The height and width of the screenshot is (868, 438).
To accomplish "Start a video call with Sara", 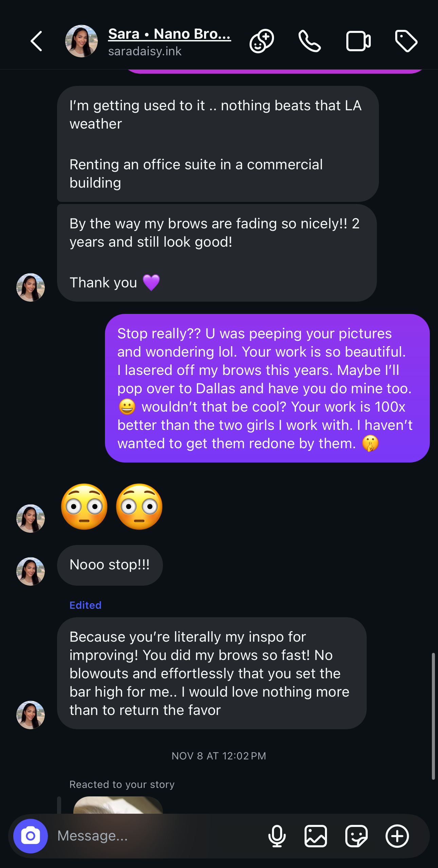I will coord(358,41).
